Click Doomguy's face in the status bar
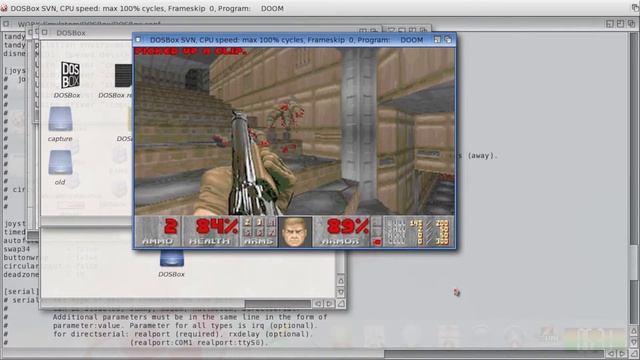 pos(295,232)
